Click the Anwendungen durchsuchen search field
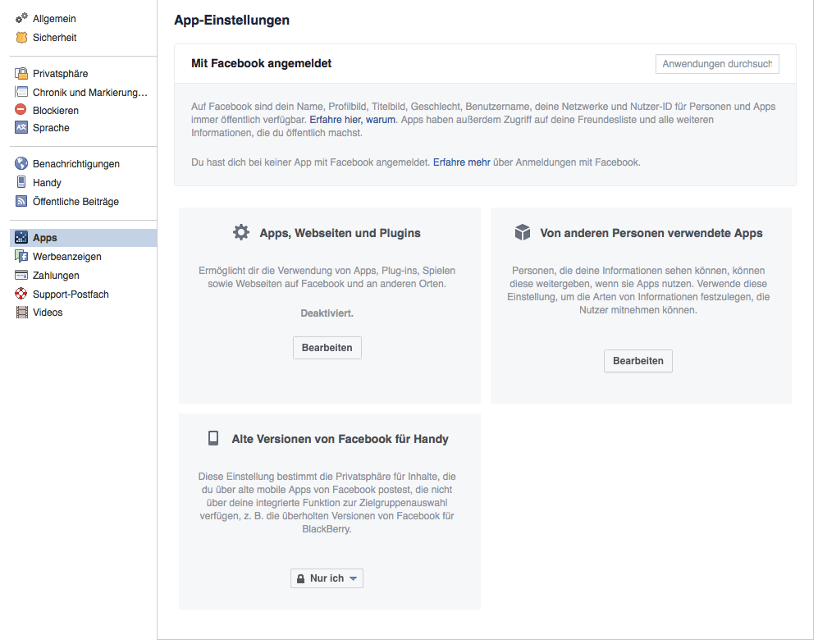 [717, 64]
